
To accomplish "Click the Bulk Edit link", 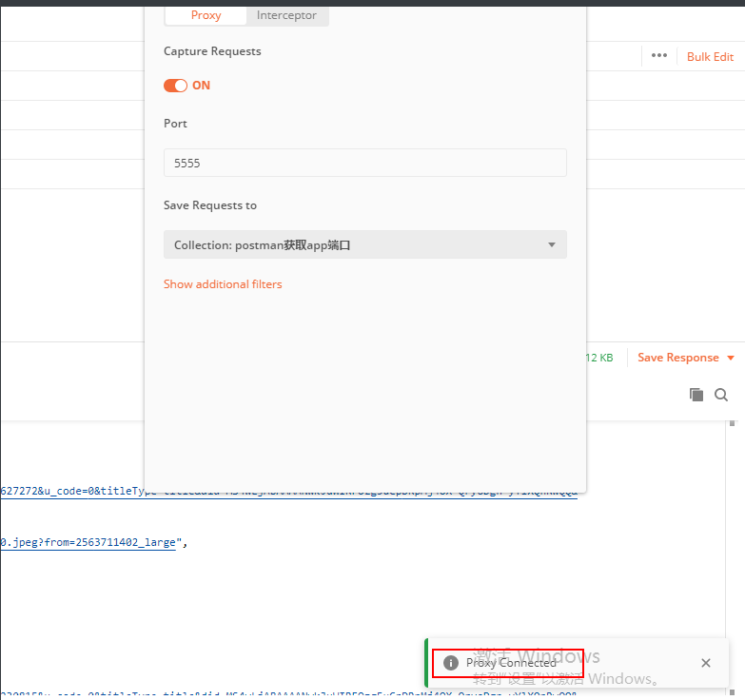I will 710,57.
